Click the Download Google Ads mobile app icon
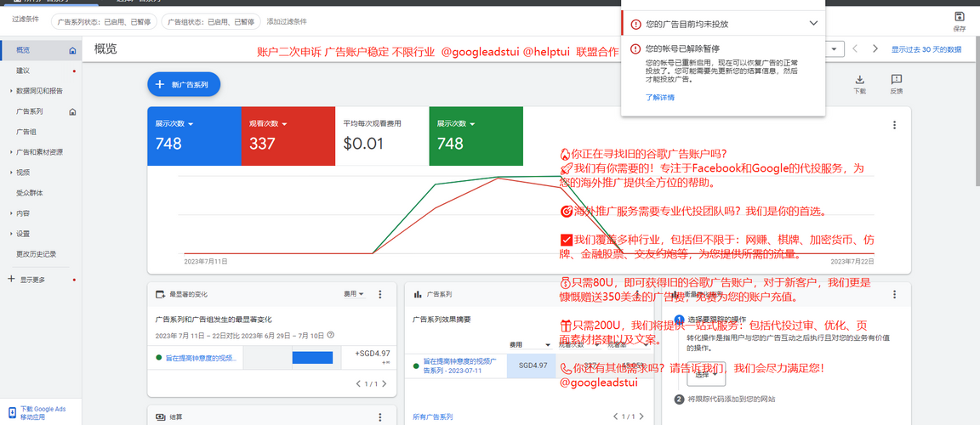 (x=12, y=412)
